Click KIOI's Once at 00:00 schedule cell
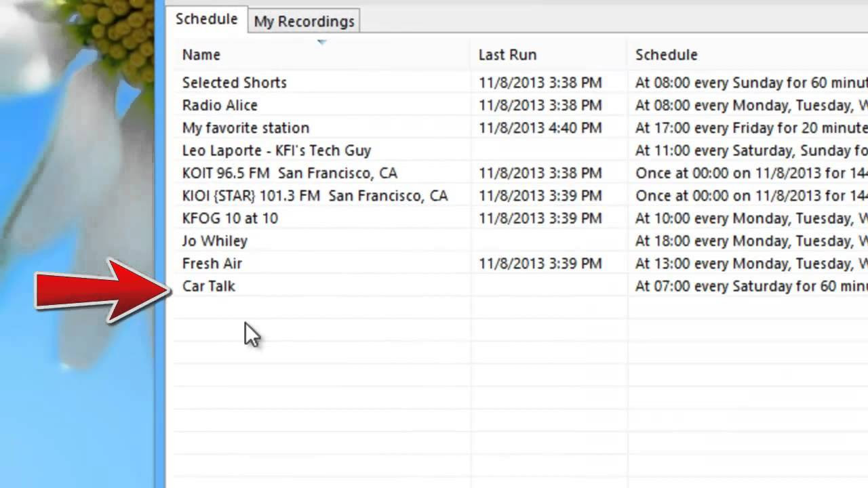The height and width of the screenshot is (488, 868). tap(751, 196)
